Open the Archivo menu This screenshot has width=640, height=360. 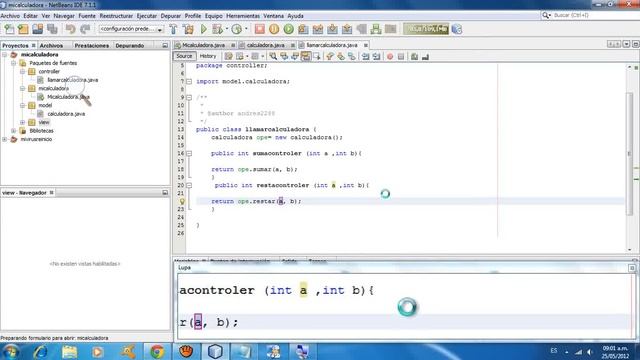tap(10, 16)
